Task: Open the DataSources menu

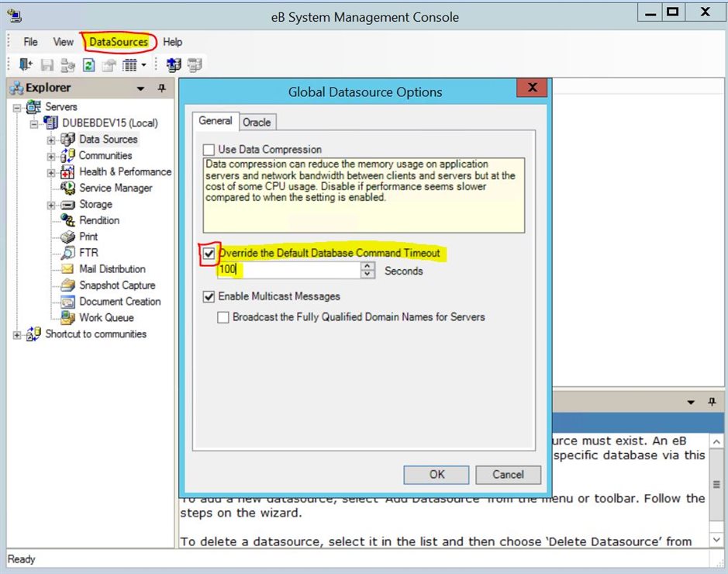Action: pyautogui.click(x=119, y=42)
